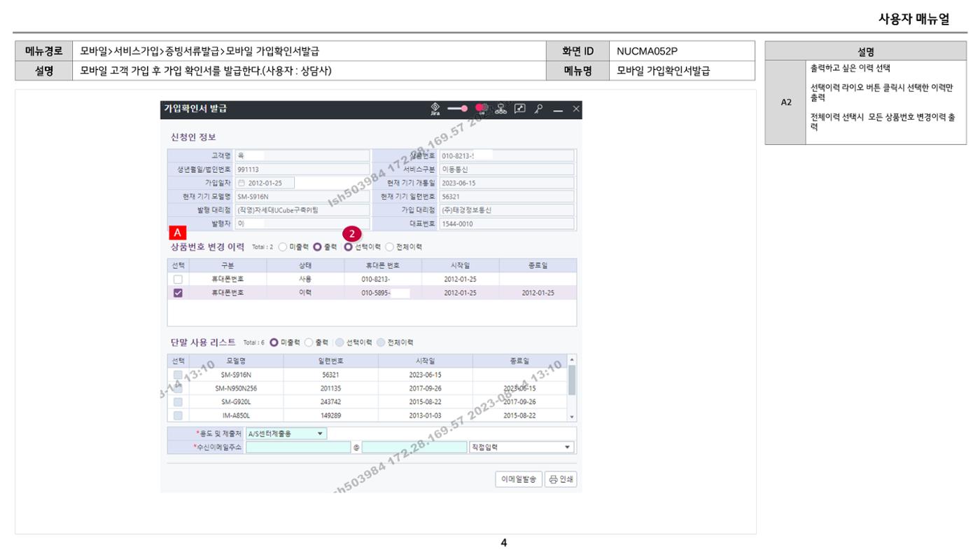Click the 발행 대리점 field
This screenshot has width=980, height=552.
coord(302,210)
